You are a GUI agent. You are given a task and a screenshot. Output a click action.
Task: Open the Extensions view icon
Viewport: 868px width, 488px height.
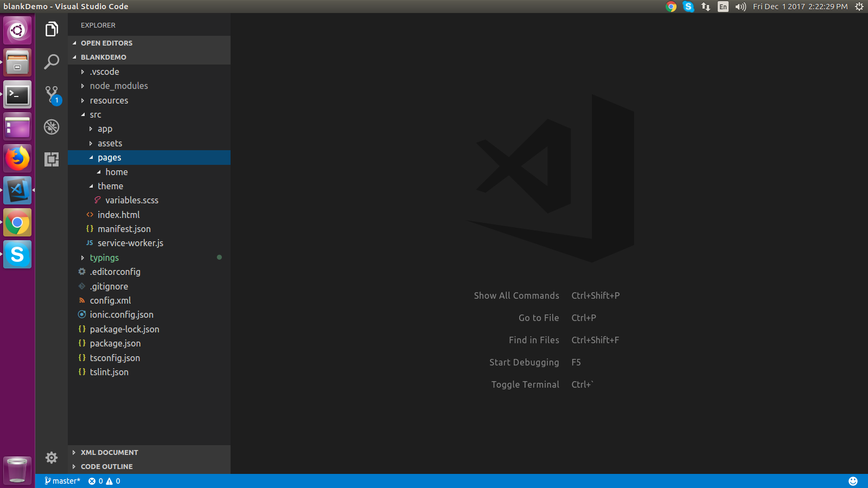pyautogui.click(x=52, y=159)
